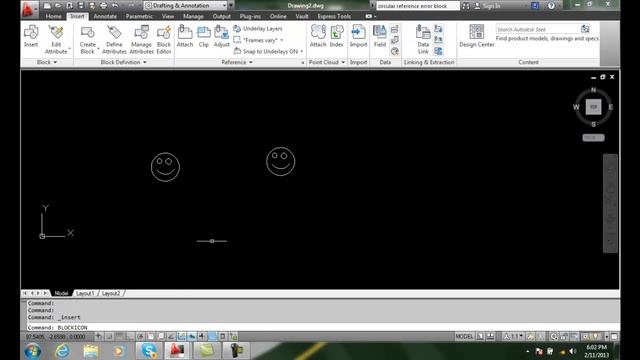Expand the Block Definition panel
Screen dimensions: 640x360
click(123, 62)
